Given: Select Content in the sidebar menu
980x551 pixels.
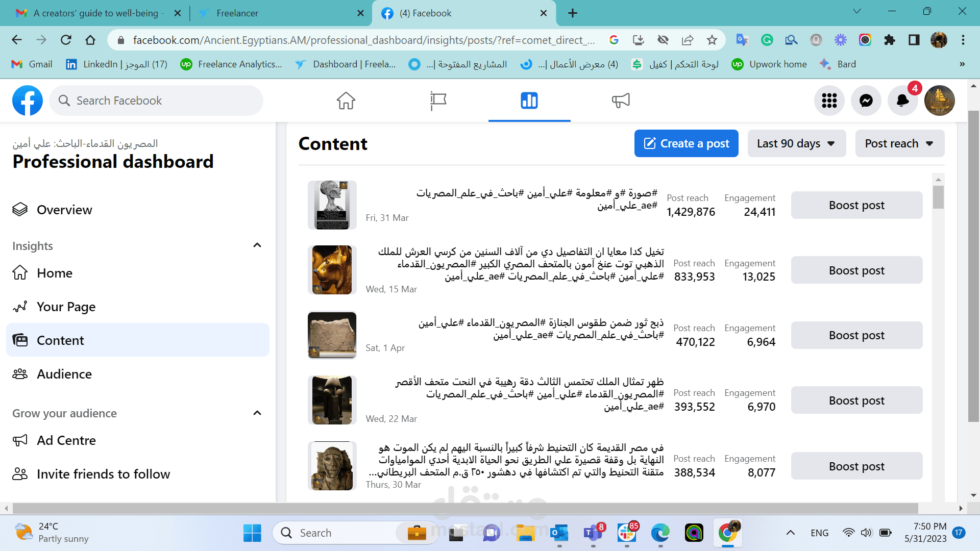Looking at the screenshot, I should click(x=60, y=340).
